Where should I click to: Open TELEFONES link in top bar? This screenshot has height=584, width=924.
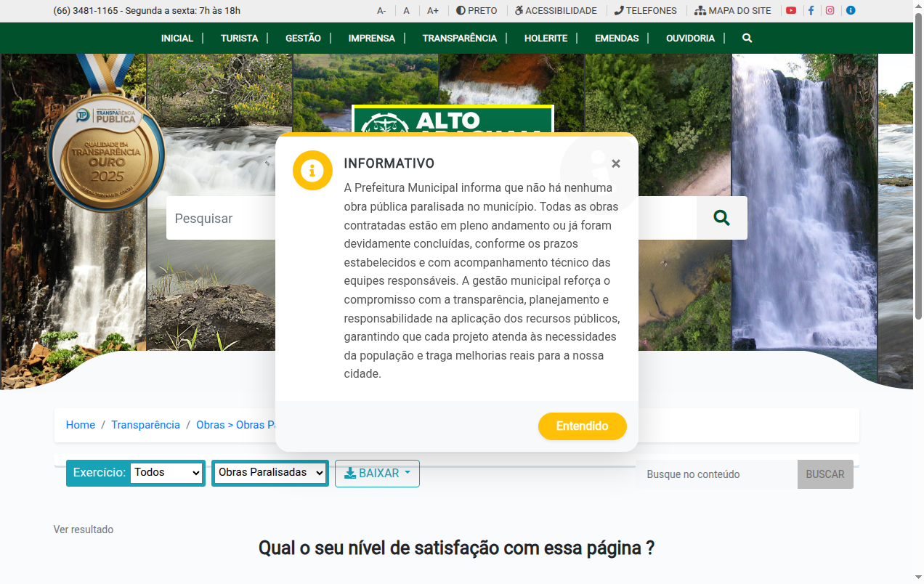[645, 11]
